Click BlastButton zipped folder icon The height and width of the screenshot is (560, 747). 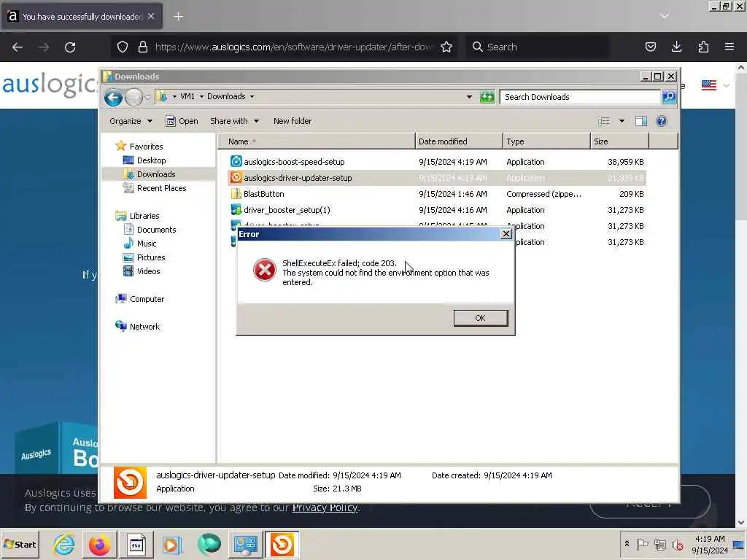236,194
